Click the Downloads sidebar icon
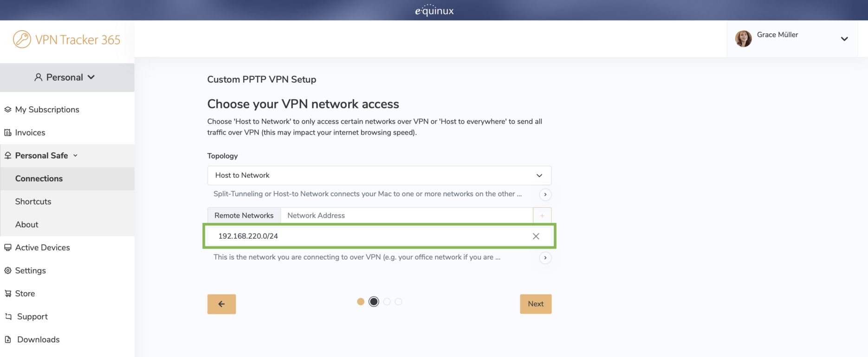Screen dimensions: 868x357 7,339
